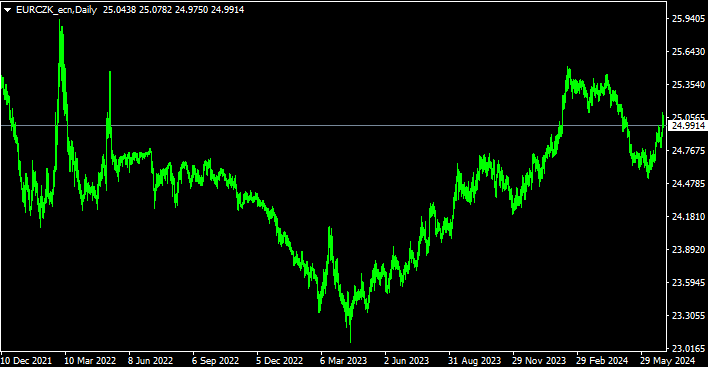
Task: Click the 25.6430 price scale label
Action: pyautogui.click(x=688, y=51)
